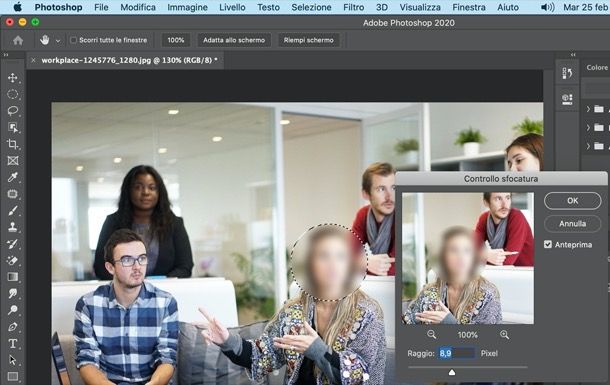Open the File menu
This screenshot has width=610, height=385.
point(101,7)
